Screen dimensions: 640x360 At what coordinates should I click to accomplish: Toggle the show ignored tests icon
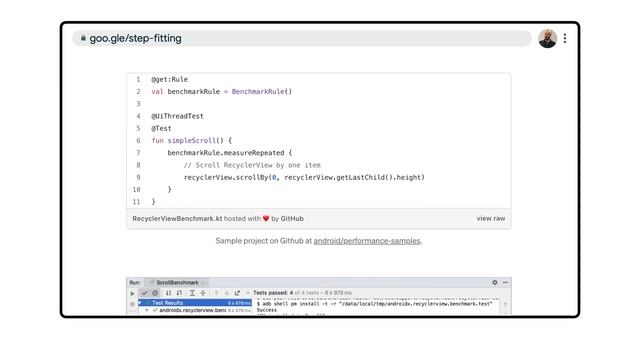[155, 293]
